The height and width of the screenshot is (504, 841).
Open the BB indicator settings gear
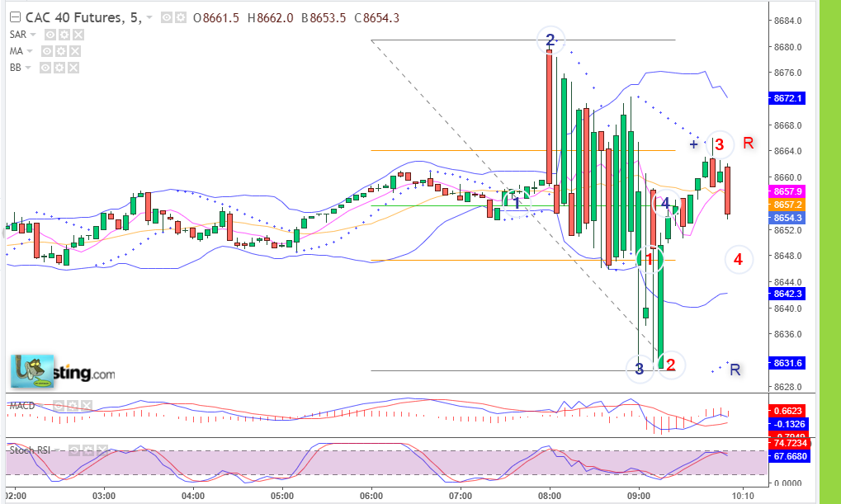coord(59,68)
